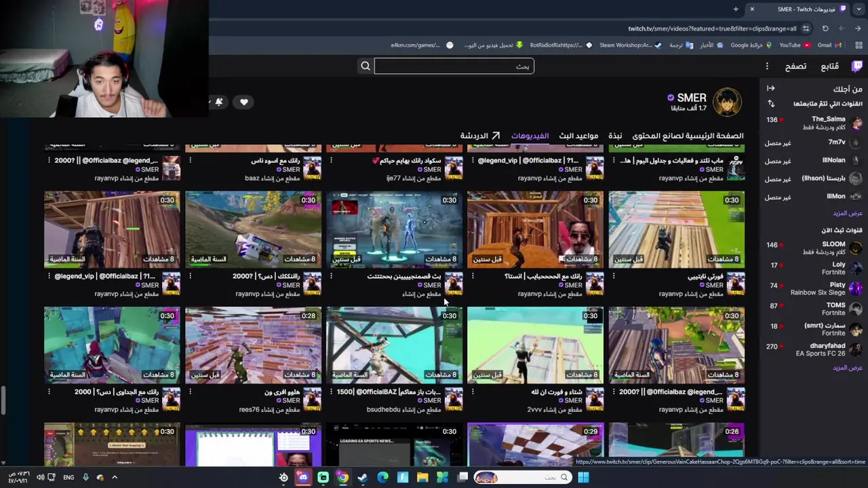The height and width of the screenshot is (488, 868).
Task: Open the Gmail bookmark
Action: [829, 45]
